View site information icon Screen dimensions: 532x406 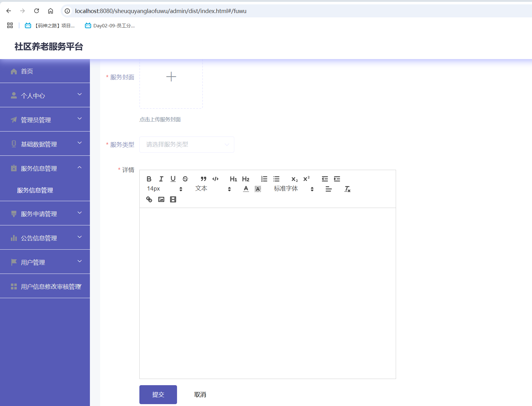[x=67, y=11]
